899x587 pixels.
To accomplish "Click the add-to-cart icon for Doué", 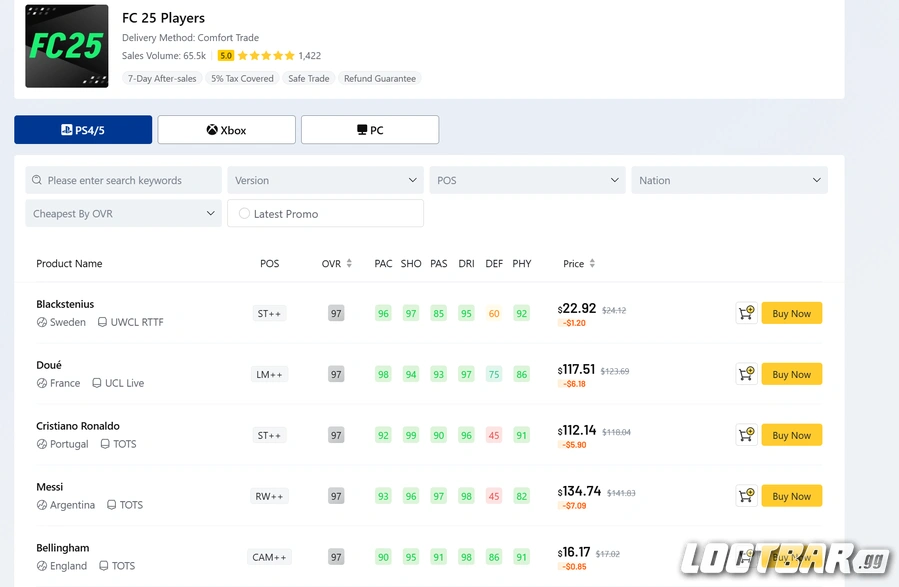I will coord(746,374).
